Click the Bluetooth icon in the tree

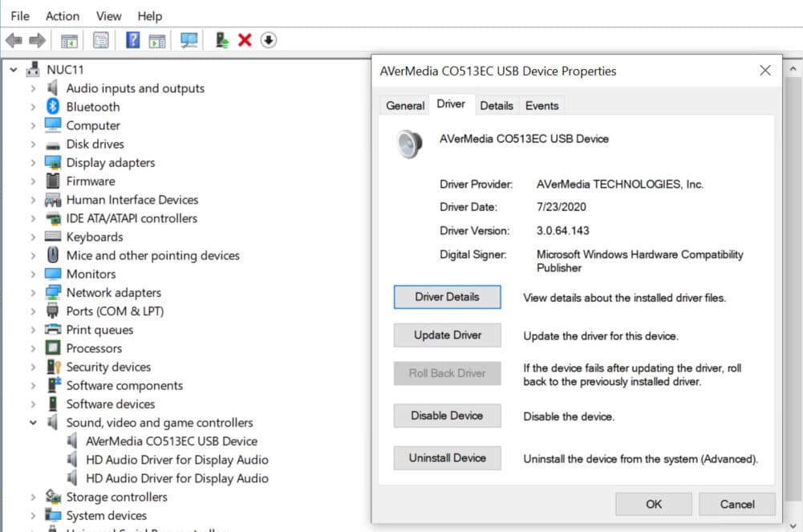point(53,106)
